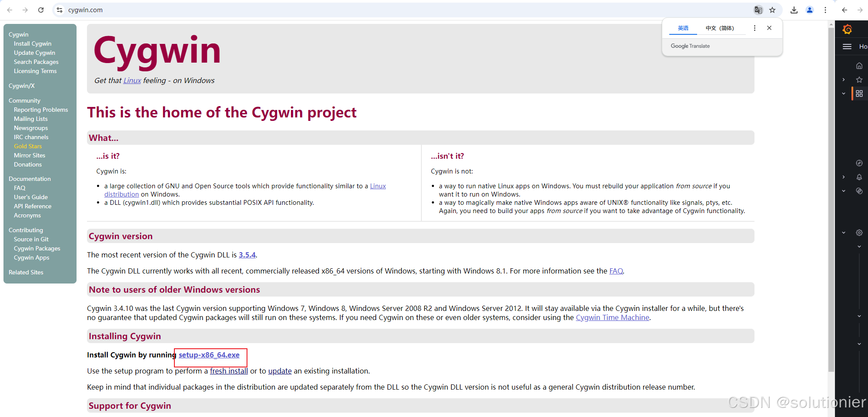The image size is (868, 417).
Task: Select the 英语 tab in translate popup
Action: [x=683, y=28]
